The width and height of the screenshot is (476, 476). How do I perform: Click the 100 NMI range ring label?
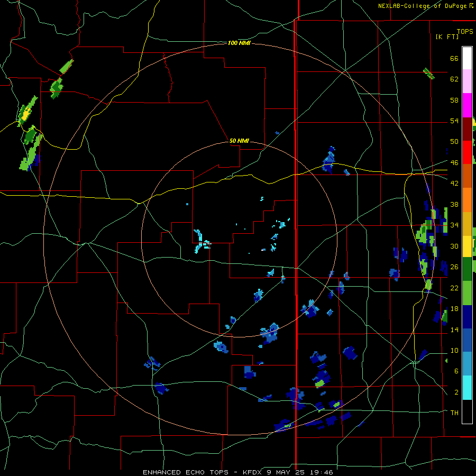click(x=239, y=43)
